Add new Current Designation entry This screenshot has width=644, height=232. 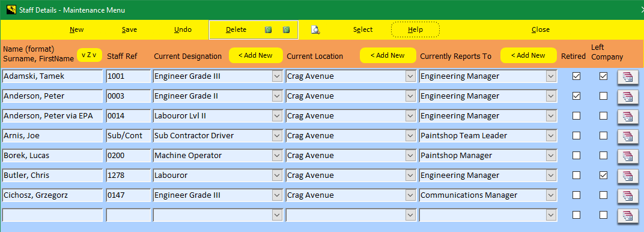pyautogui.click(x=255, y=55)
